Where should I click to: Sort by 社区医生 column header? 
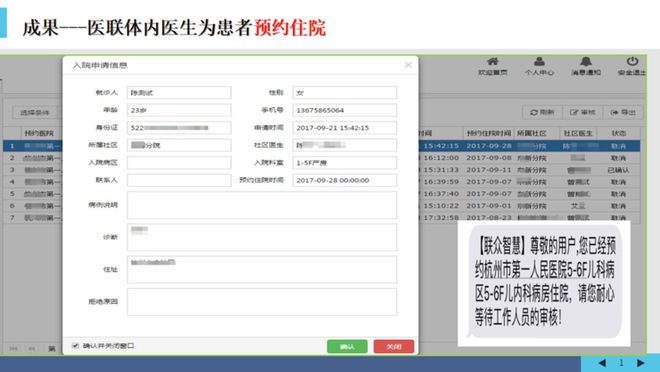pyautogui.click(x=578, y=133)
